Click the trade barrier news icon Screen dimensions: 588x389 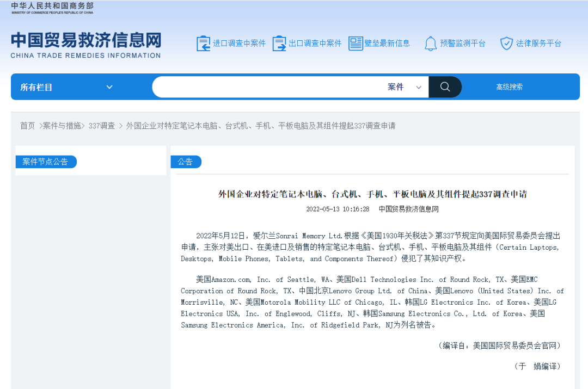pyautogui.click(x=356, y=44)
